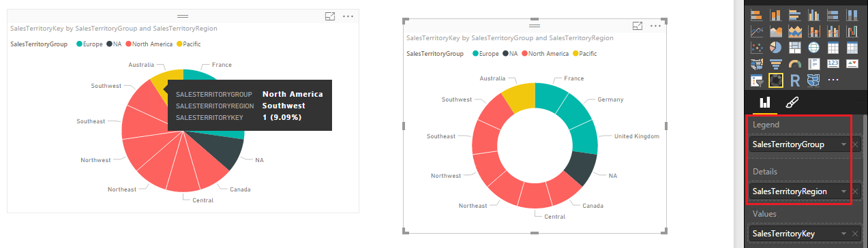Screen dimensions: 868x248
Task: Select the scatter chart visualization
Action: [756, 47]
